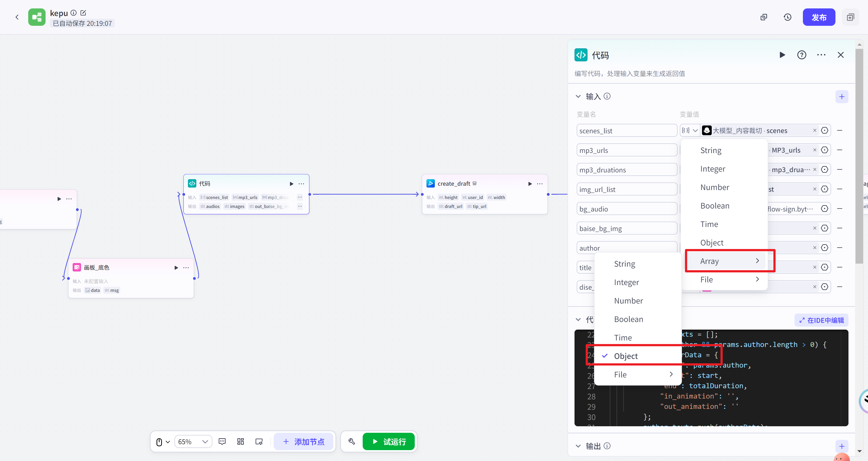This screenshot has width=868, height=461.
Task: Click 添加节点 to add a node
Action: (304, 442)
